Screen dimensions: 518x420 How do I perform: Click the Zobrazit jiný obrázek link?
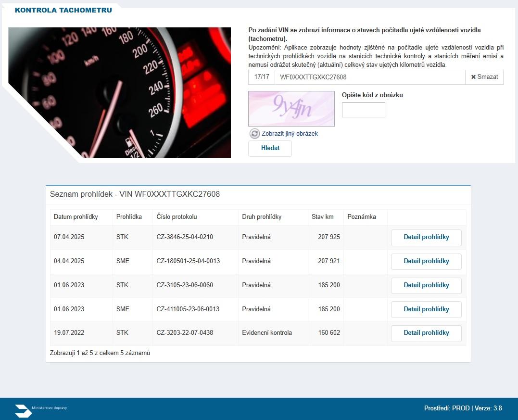[290, 134]
